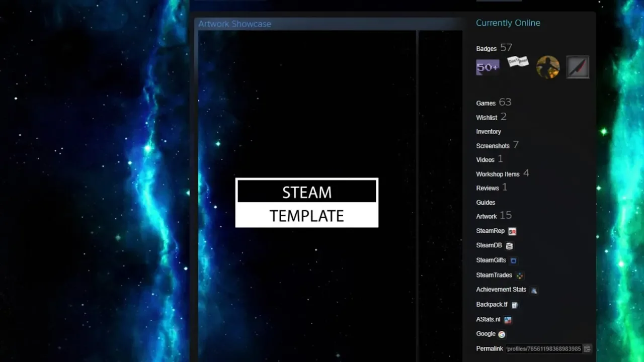
Task: Copy permalink using the clipboard icon
Action: click(587, 348)
